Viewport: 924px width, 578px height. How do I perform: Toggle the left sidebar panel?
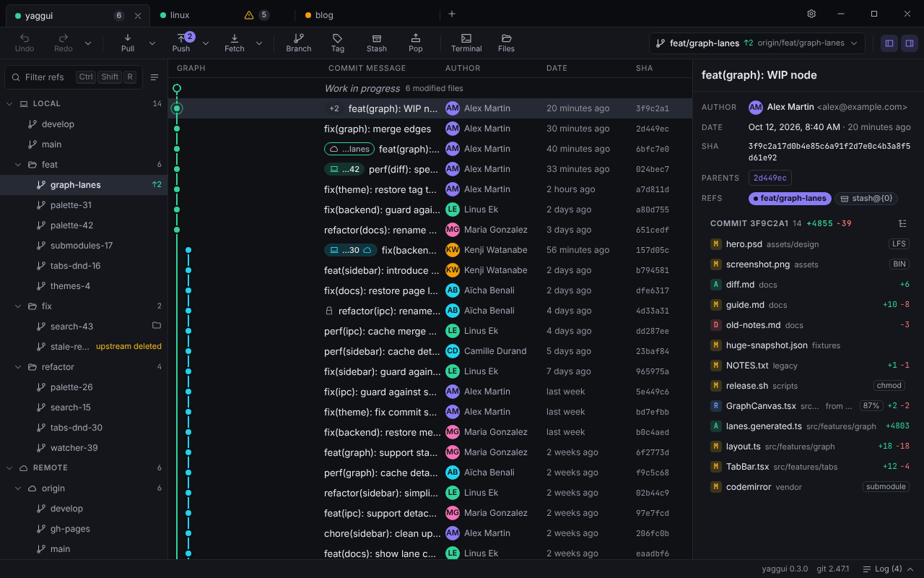click(889, 43)
